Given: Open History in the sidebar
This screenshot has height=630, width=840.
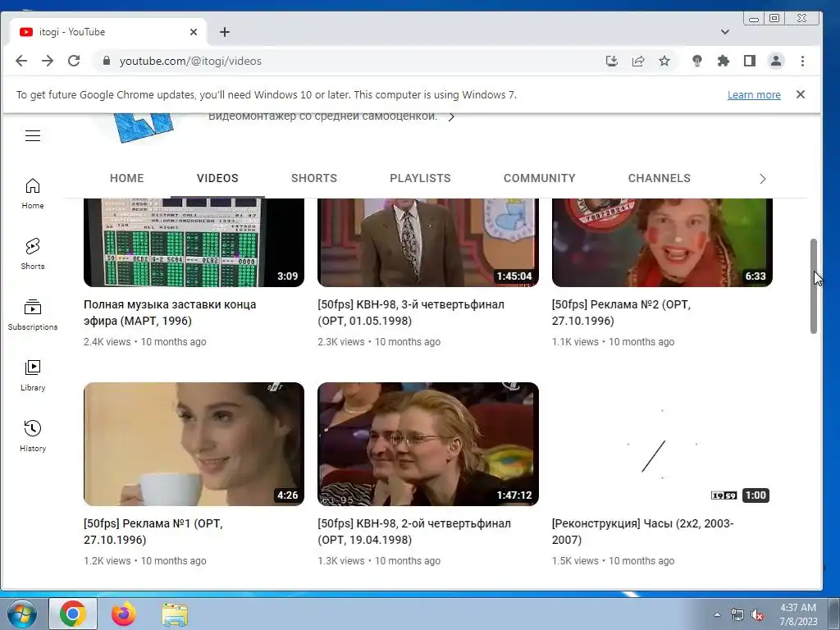Looking at the screenshot, I should (33, 436).
